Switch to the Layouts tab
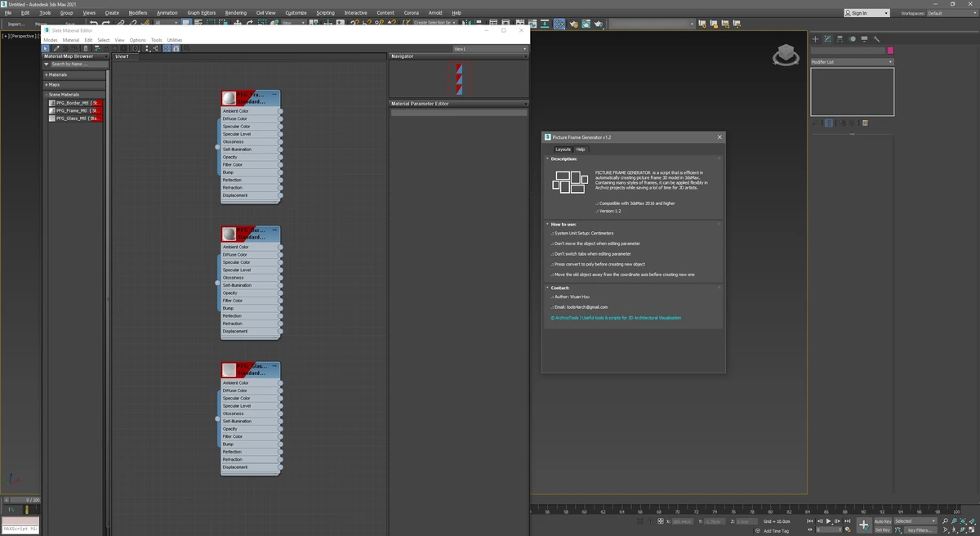Viewport: 980px width, 536px height. pos(563,150)
